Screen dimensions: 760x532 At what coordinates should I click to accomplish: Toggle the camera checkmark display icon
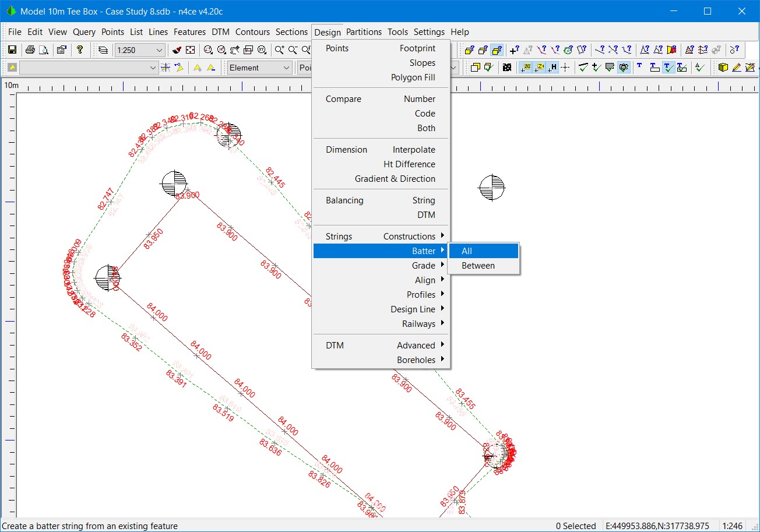tap(623, 68)
